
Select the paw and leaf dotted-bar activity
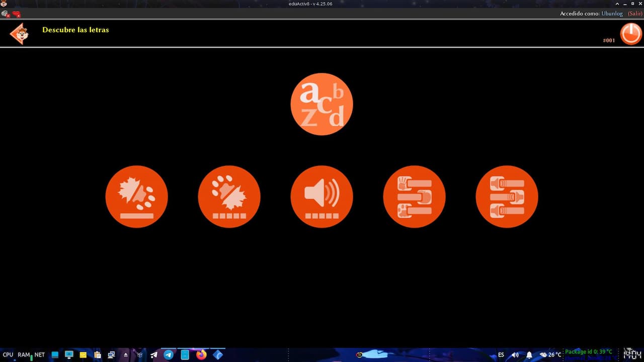229,197
